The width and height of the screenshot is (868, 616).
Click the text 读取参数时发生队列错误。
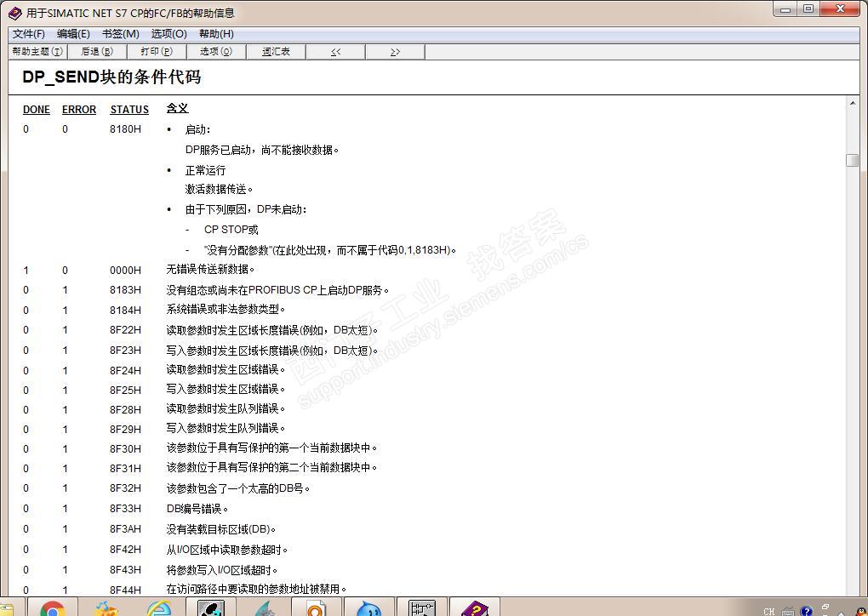click(226, 409)
